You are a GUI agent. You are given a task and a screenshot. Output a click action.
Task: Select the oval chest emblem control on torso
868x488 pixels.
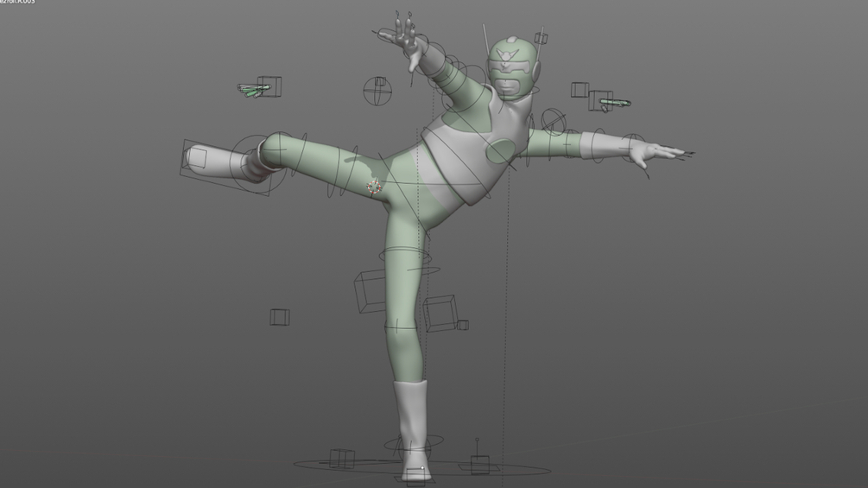(x=501, y=151)
